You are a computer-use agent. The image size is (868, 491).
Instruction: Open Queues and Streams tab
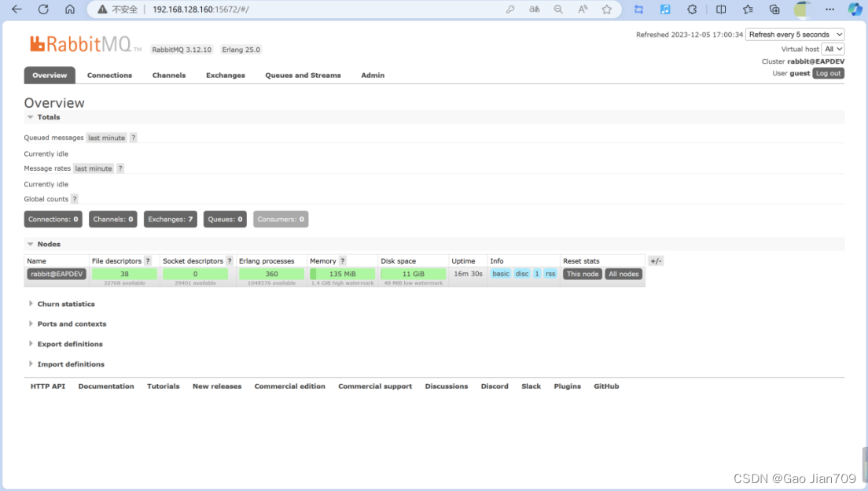point(303,76)
